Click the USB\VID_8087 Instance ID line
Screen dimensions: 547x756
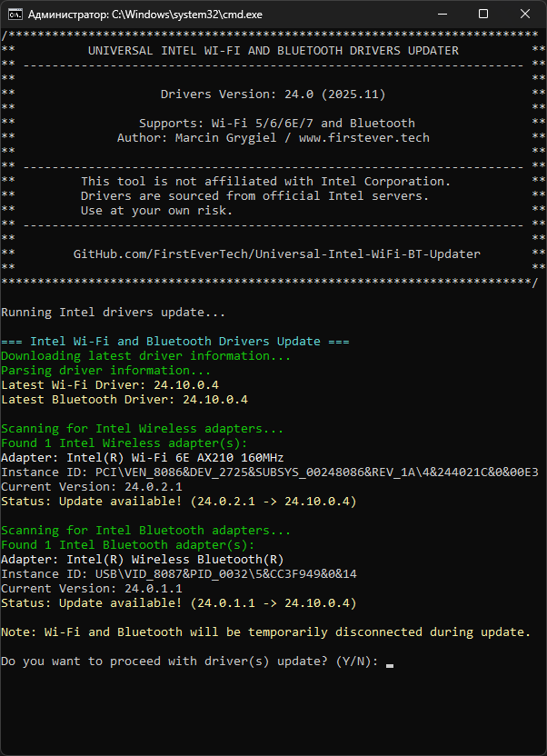pos(179,573)
